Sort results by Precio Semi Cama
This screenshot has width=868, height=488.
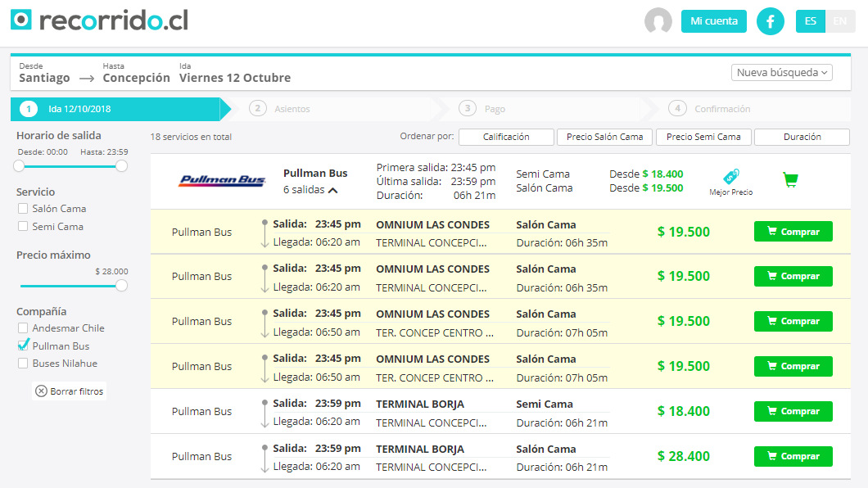coord(703,137)
